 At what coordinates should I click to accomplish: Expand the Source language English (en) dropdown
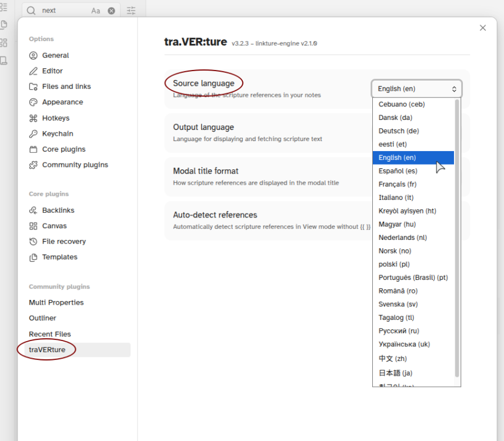click(416, 89)
